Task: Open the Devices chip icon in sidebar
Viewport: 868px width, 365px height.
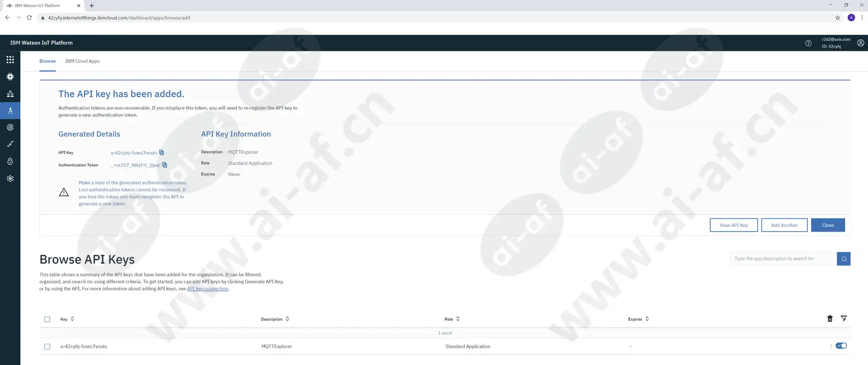Action: coord(10,76)
